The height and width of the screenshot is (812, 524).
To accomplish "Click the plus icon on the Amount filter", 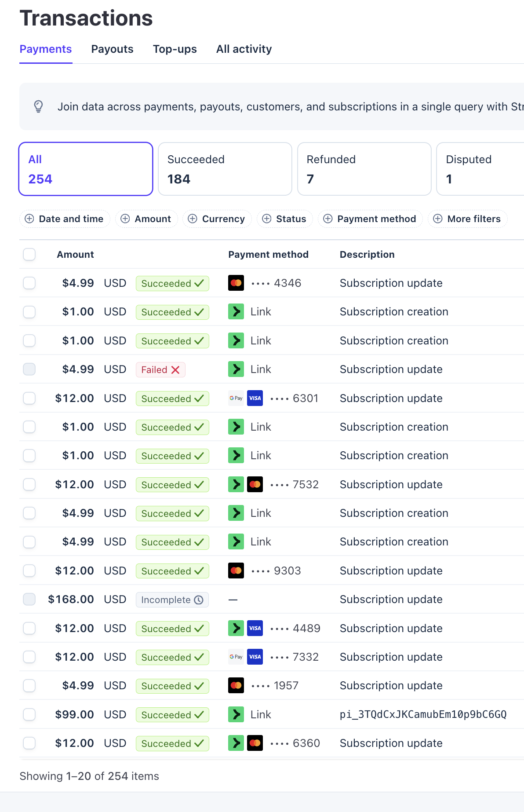I will tap(125, 219).
